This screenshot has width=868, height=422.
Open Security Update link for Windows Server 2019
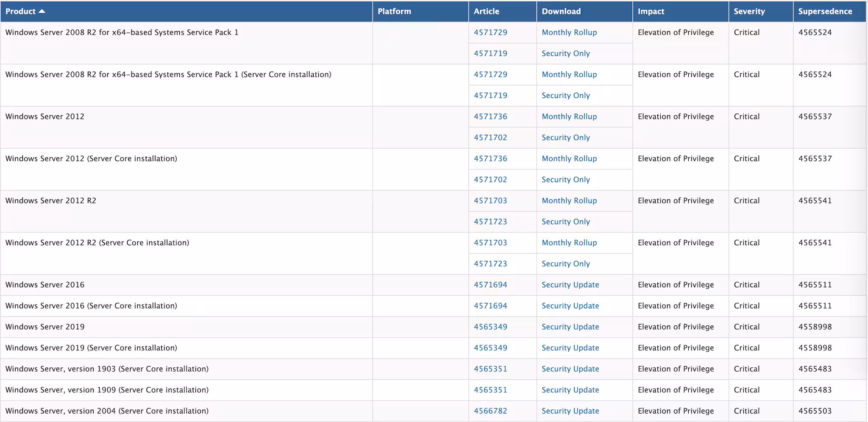click(570, 327)
